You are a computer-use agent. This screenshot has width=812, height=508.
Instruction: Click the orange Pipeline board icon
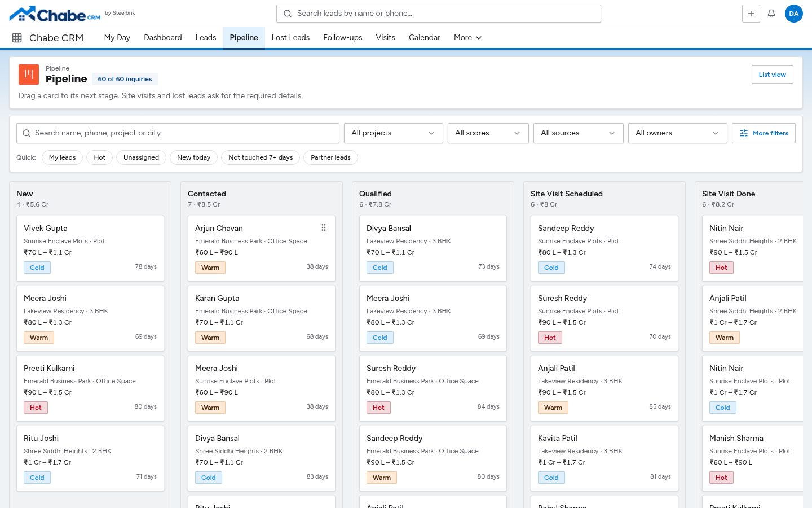click(x=29, y=75)
